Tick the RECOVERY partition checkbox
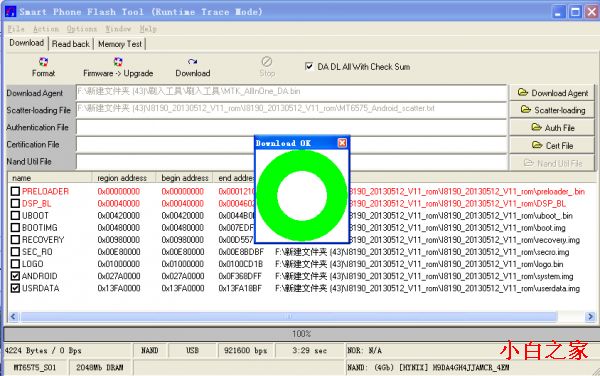Image resolution: width=600 pixels, height=376 pixels. (x=15, y=240)
